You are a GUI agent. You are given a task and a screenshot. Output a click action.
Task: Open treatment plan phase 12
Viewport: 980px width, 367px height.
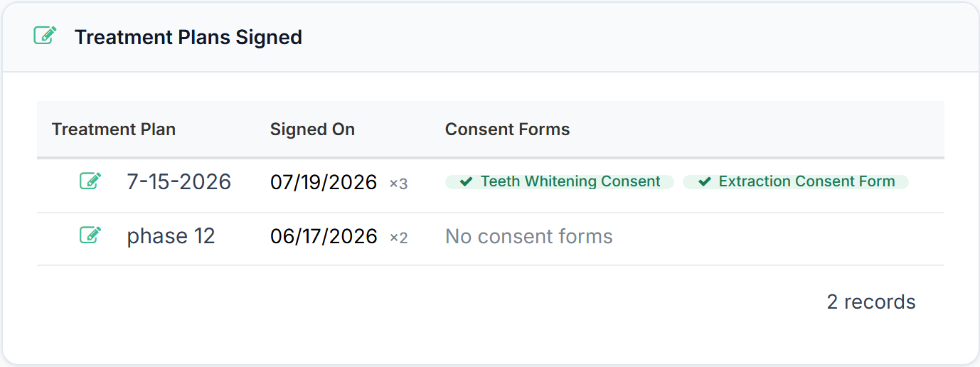[x=171, y=236]
